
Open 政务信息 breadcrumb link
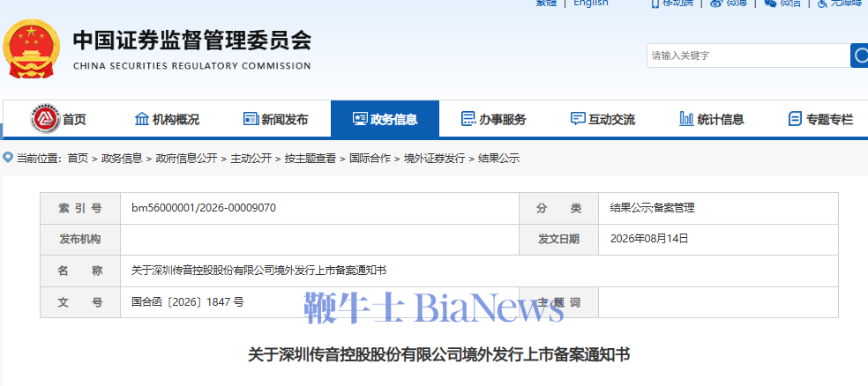pos(122,159)
